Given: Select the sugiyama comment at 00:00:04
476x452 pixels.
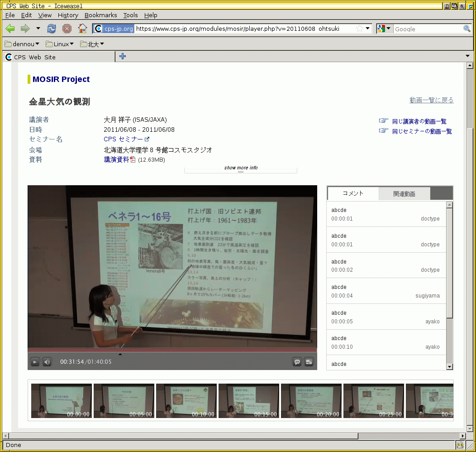Looking at the screenshot, I should point(386,291).
